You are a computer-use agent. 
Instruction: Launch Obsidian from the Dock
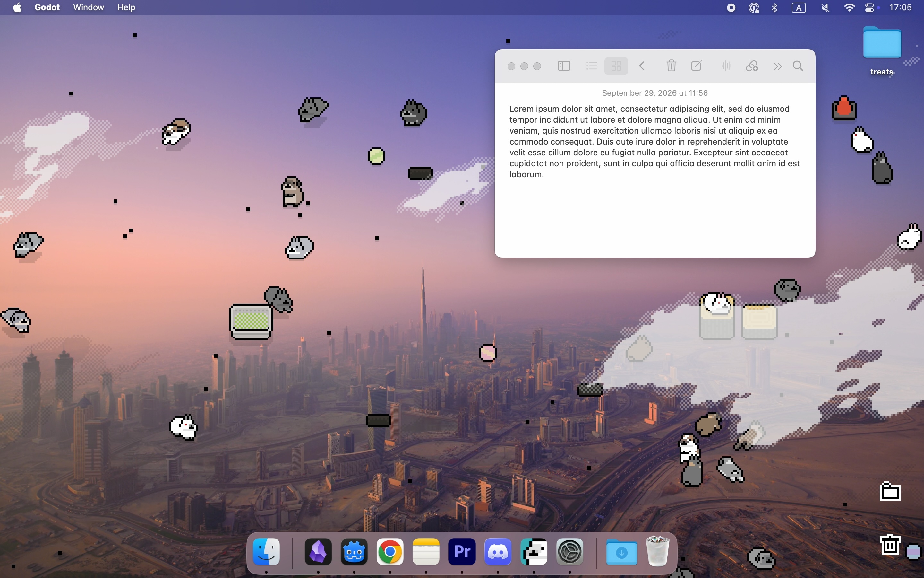tap(318, 552)
